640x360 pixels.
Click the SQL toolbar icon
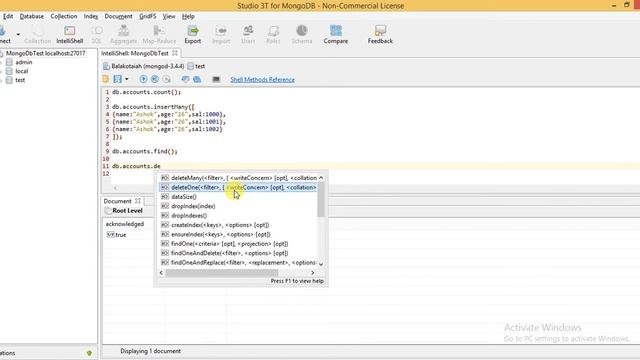96,34
